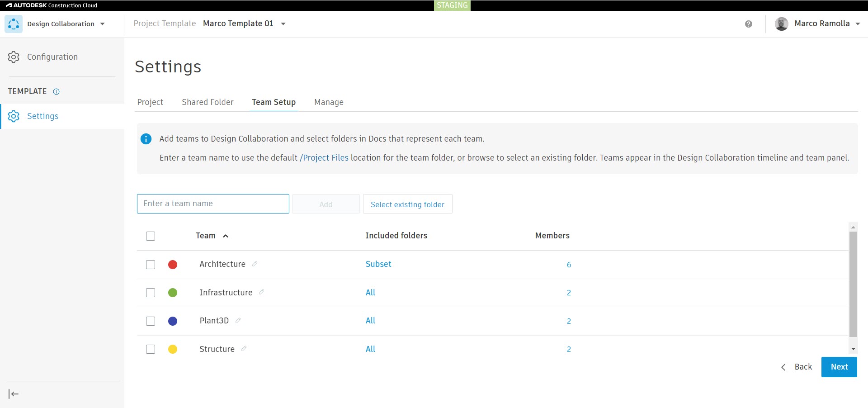Sort the table by Team column
Image resolution: width=868 pixels, height=408 pixels.
212,236
